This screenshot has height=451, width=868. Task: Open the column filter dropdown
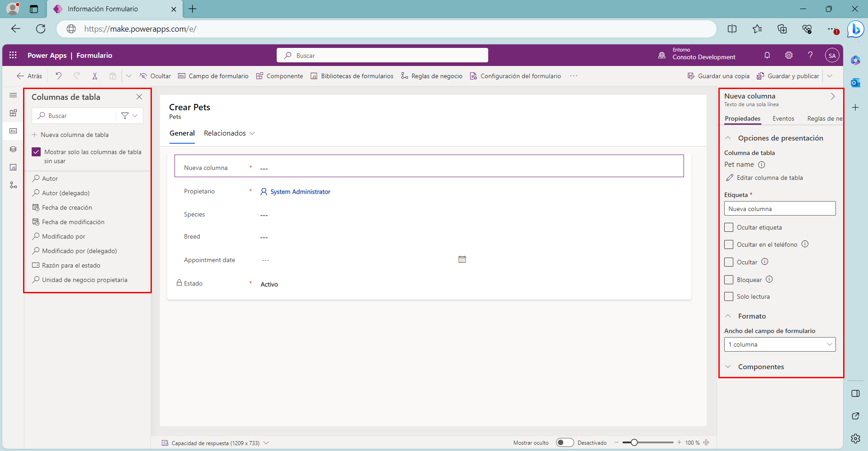[x=130, y=116]
